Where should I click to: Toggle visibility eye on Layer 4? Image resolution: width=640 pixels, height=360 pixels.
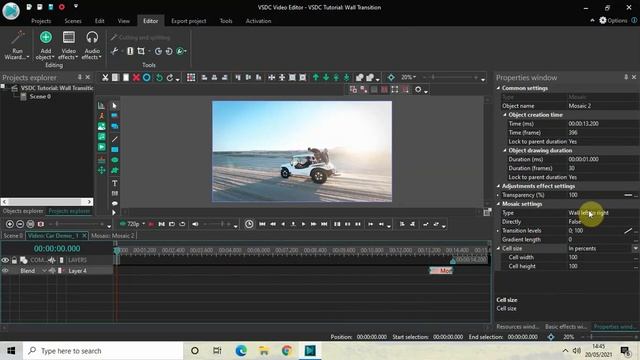pos(5,271)
